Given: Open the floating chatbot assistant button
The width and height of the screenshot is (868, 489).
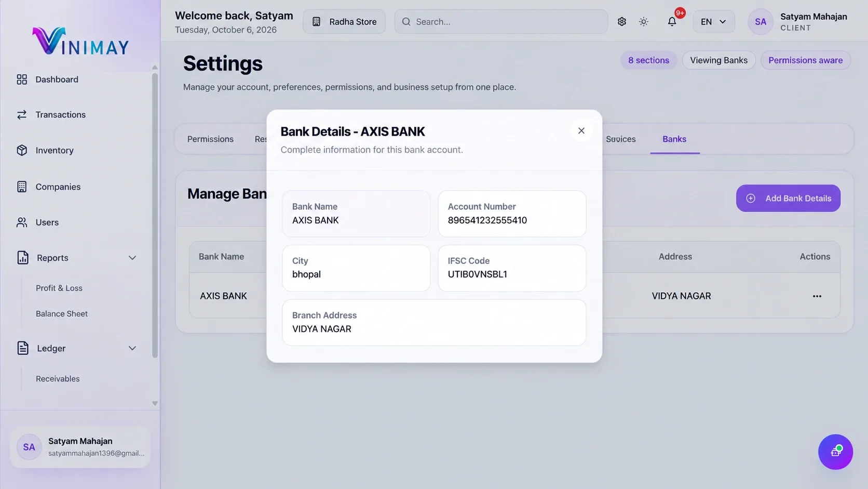Looking at the screenshot, I should pyautogui.click(x=835, y=452).
